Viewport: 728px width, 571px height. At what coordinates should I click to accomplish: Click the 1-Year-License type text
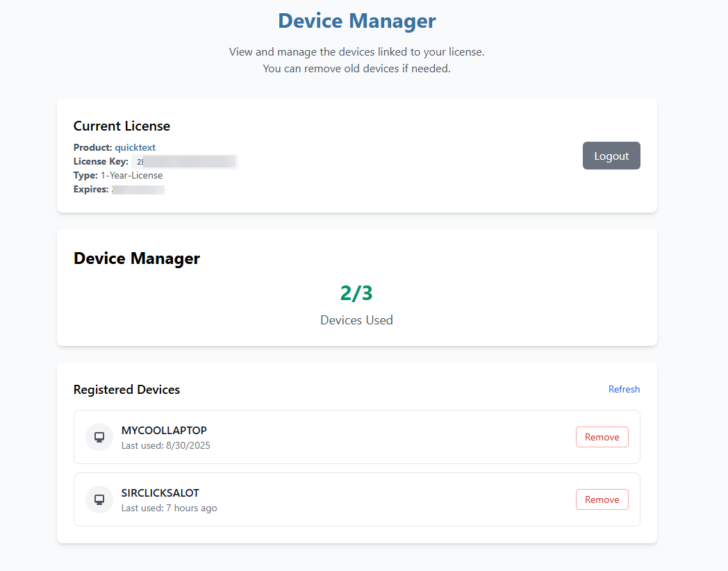coord(131,175)
